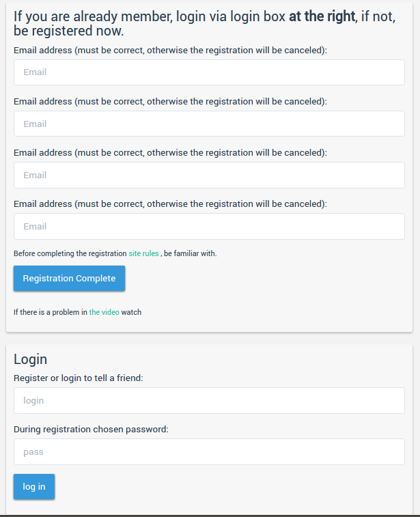
Task: Click the 'Before completing the registration' text
Action: pos(70,253)
